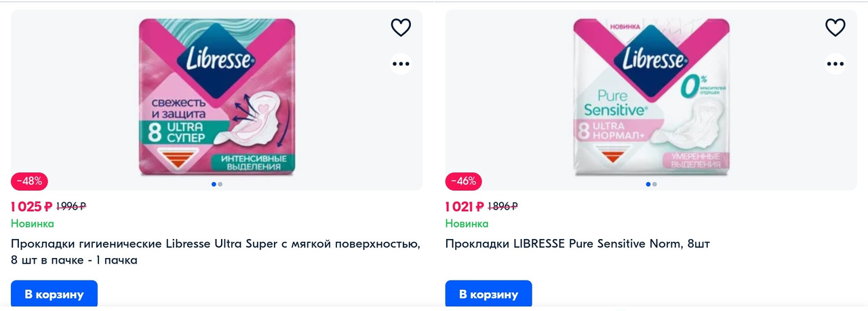Click the -48% discount badge
868x311 pixels.
point(29,181)
